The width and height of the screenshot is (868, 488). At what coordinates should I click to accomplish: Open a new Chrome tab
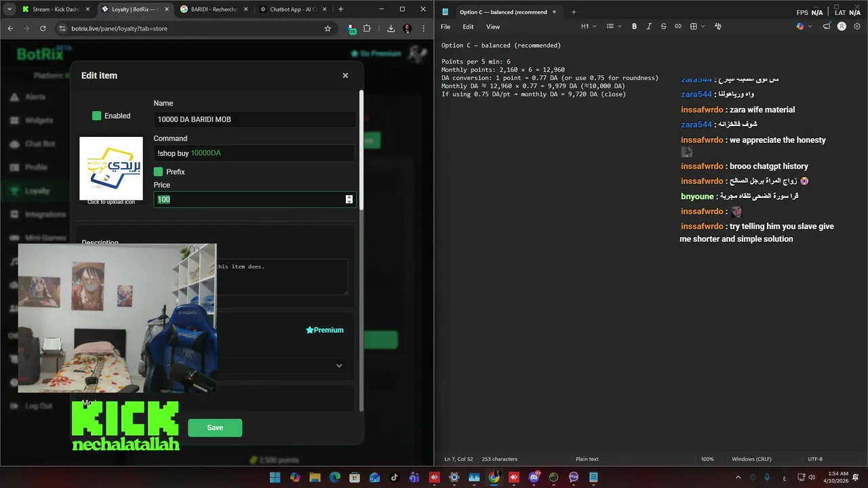click(340, 9)
